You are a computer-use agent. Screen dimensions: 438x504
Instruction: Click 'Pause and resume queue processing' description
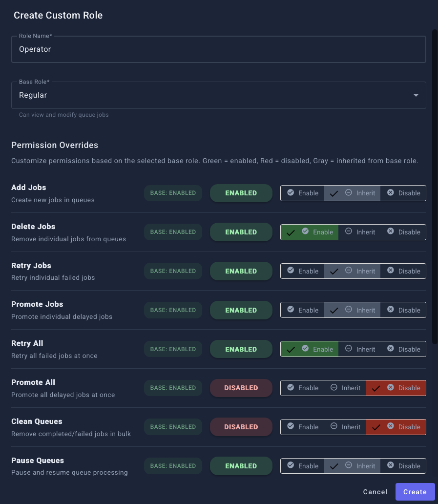[69, 473]
